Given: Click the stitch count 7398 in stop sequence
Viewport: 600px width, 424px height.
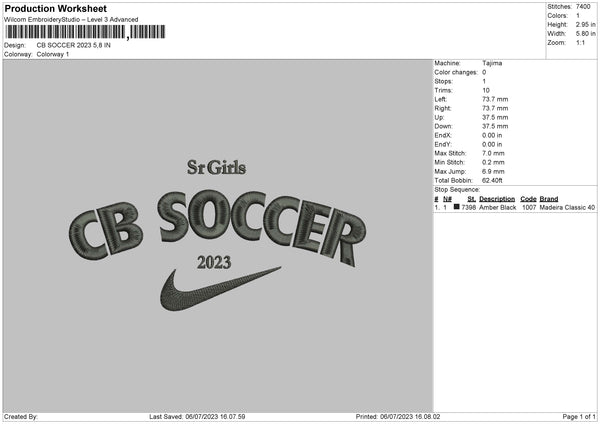Looking at the screenshot, I should click(x=468, y=207).
